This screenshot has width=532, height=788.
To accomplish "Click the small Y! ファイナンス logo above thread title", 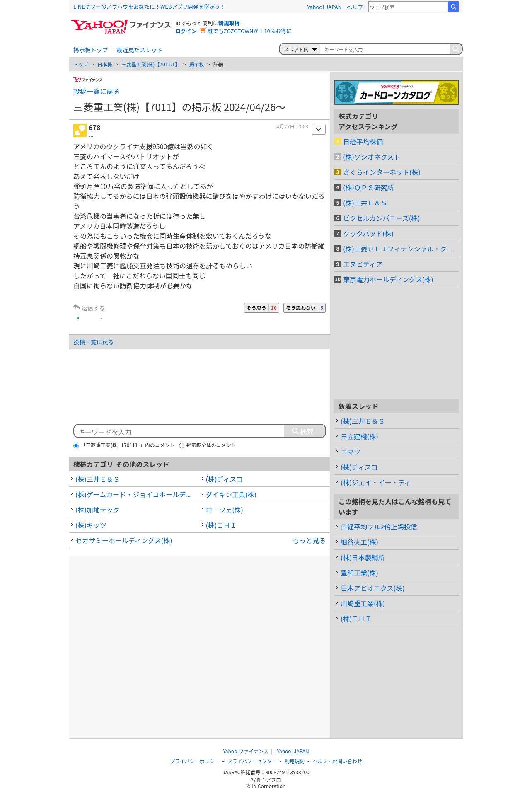I will click(x=88, y=80).
